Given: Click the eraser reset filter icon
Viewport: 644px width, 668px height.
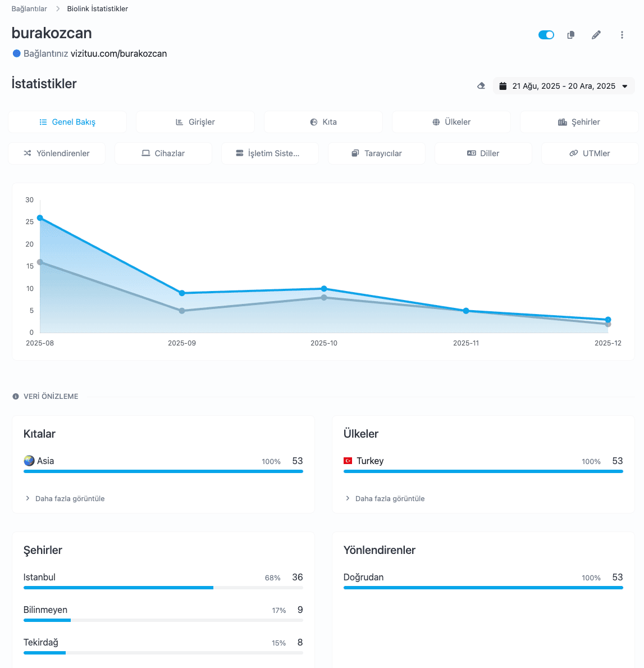Looking at the screenshot, I should coord(481,86).
